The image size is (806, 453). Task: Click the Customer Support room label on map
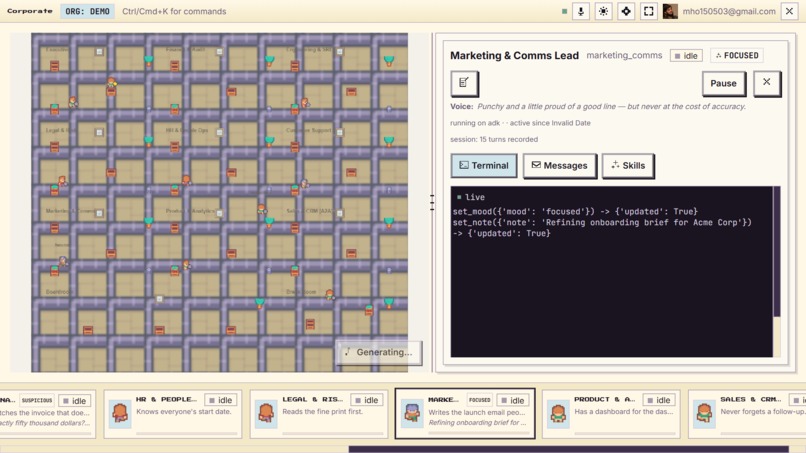(x=308, y=130)
